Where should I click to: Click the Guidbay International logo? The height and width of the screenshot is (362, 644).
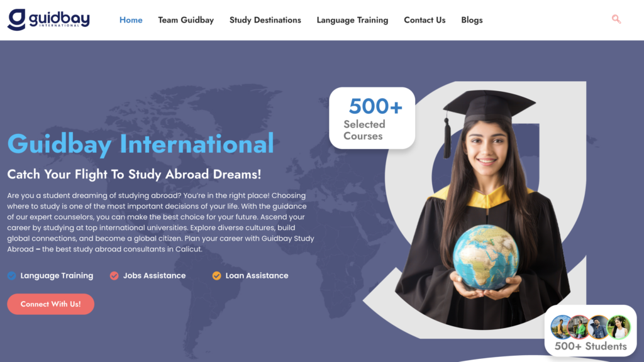(48, 19)
